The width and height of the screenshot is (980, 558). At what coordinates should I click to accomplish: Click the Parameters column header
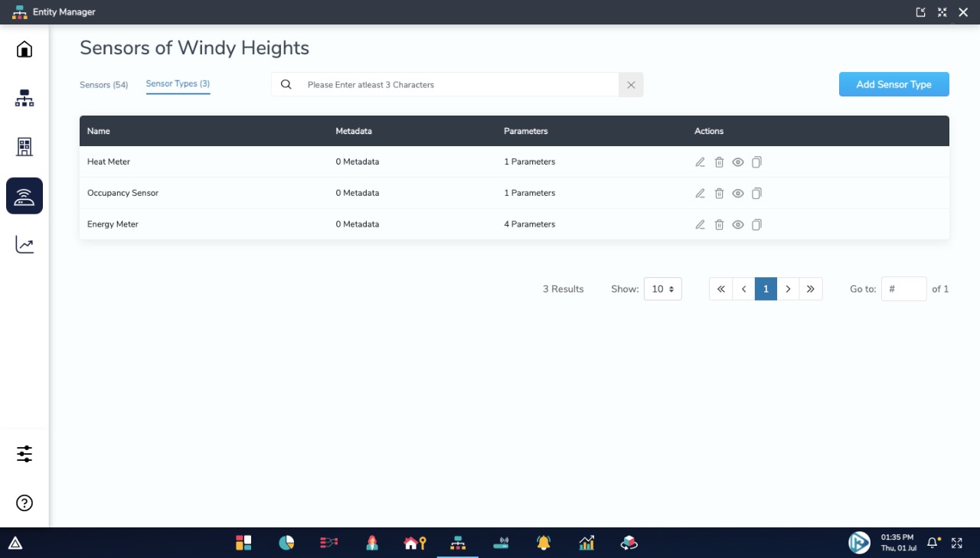coord(526,131)
